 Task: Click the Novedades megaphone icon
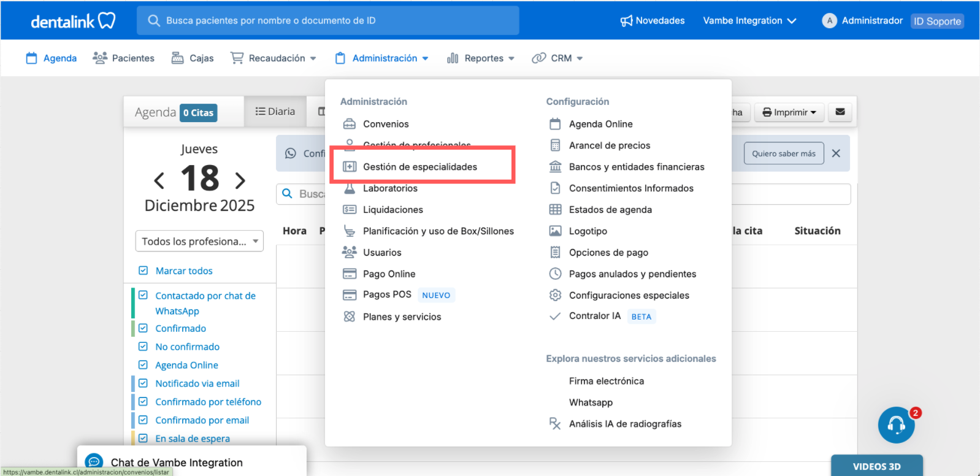[626, 21]
